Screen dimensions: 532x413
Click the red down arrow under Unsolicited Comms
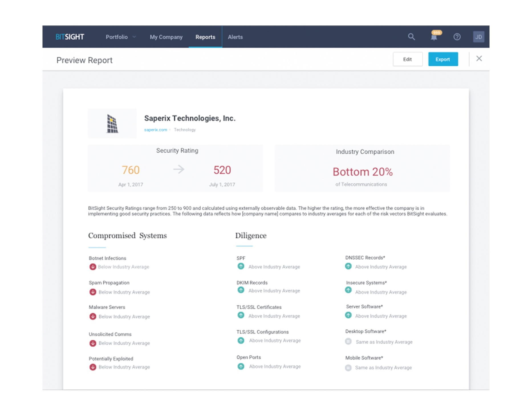[x=93, y=343]
